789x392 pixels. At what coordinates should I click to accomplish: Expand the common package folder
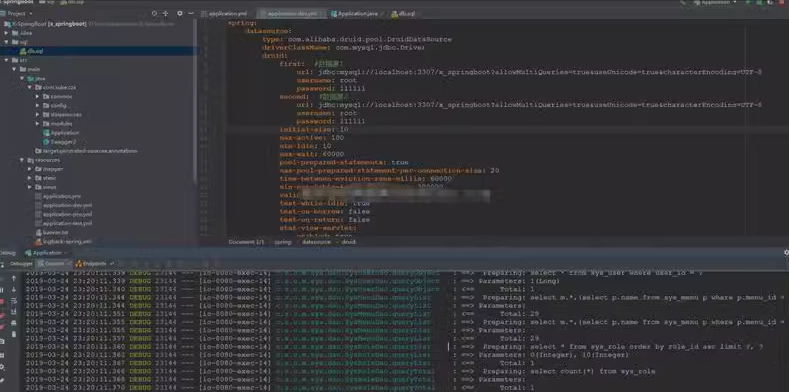point(38,97)
